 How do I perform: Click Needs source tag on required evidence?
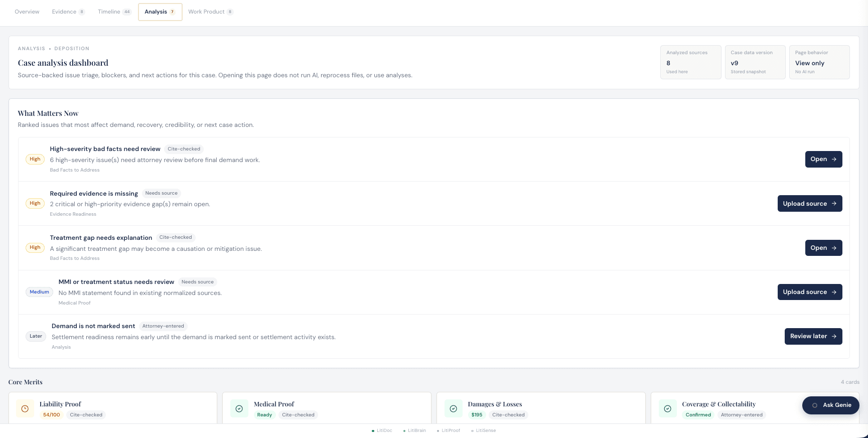pyautogui.click(x=162, y=193)
